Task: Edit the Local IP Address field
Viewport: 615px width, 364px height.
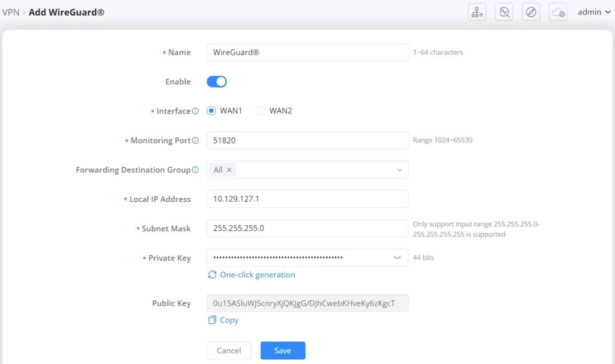Action: [x=307, y=199]
